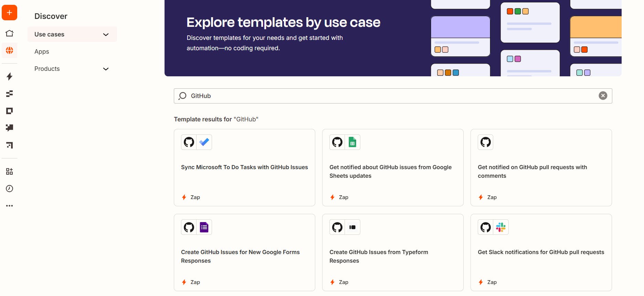This screenshot has height=296, width=644.
Task: Open the Home icon in sidebar
Action: [x=9, y=33]
